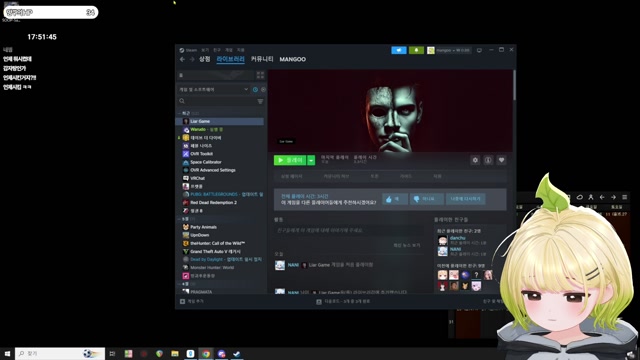Screen dimensions: 640x360
Task: Select Space Calibrator in the library list
Action: pyautogui.click(x=220, y=162)
